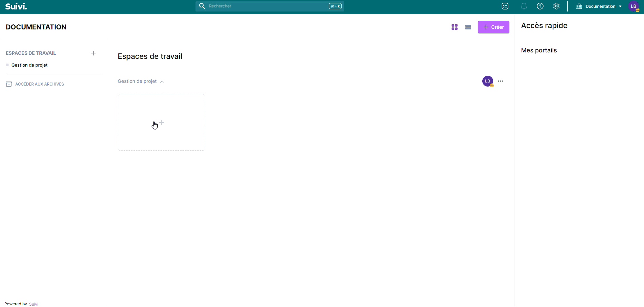The width and height of the screenshot is (644, 307).
Task: Follow the Suivi link in footer
Action: point(33,304)
